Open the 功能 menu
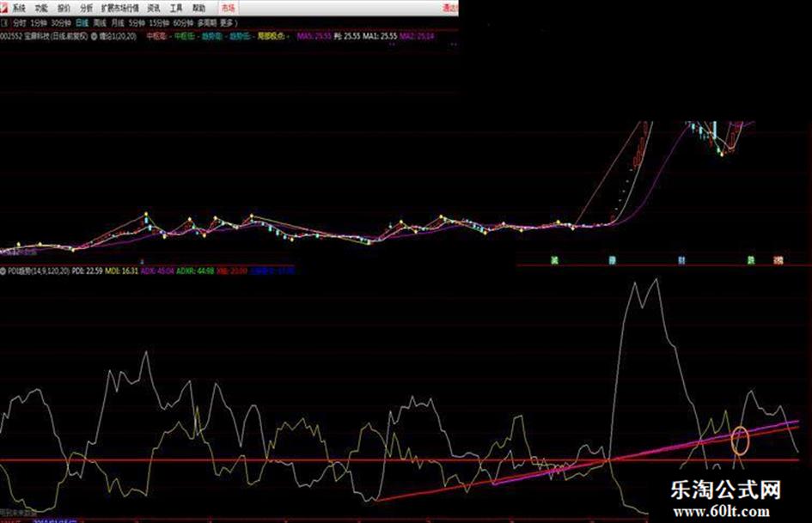This screenshot has width=812, height=523. pos(41,7)
